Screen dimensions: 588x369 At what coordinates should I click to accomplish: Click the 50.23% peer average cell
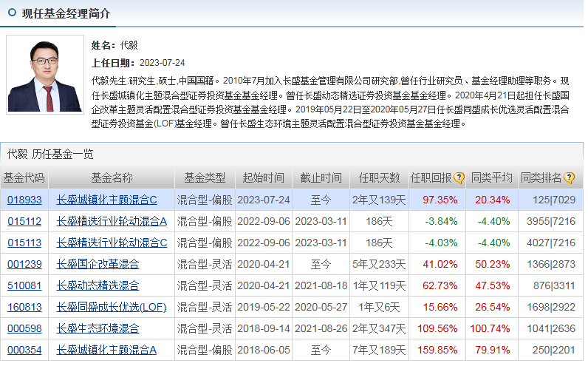[x=493, y=264]
